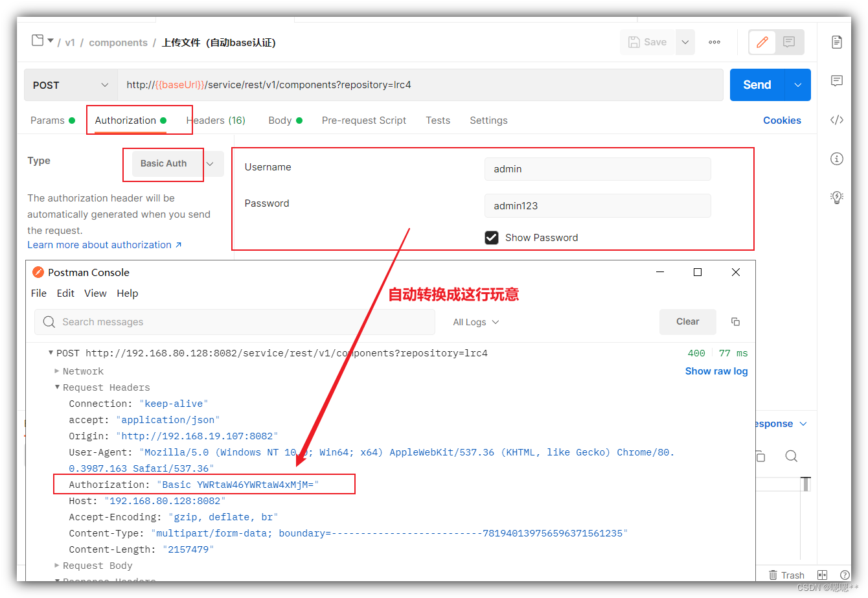
Task: Open the Cookies link
Action: [782, 121]
